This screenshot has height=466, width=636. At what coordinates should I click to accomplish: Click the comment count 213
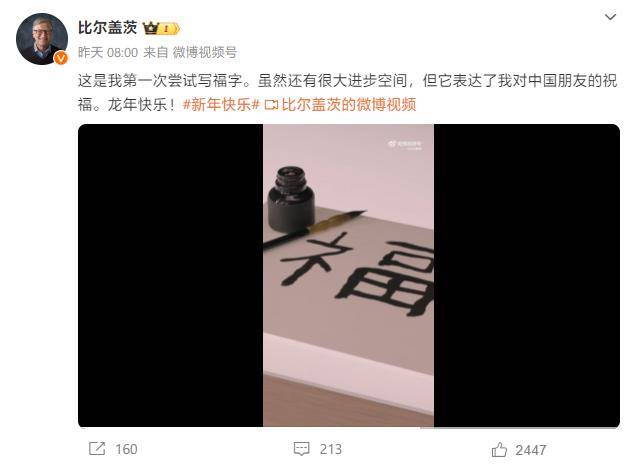[x=331, y=449]
